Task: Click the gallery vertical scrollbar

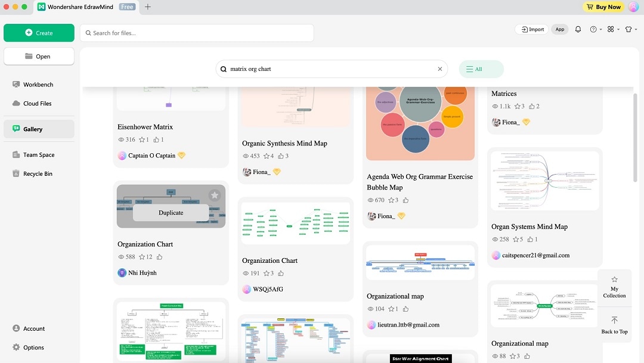Action: (635, 138)
